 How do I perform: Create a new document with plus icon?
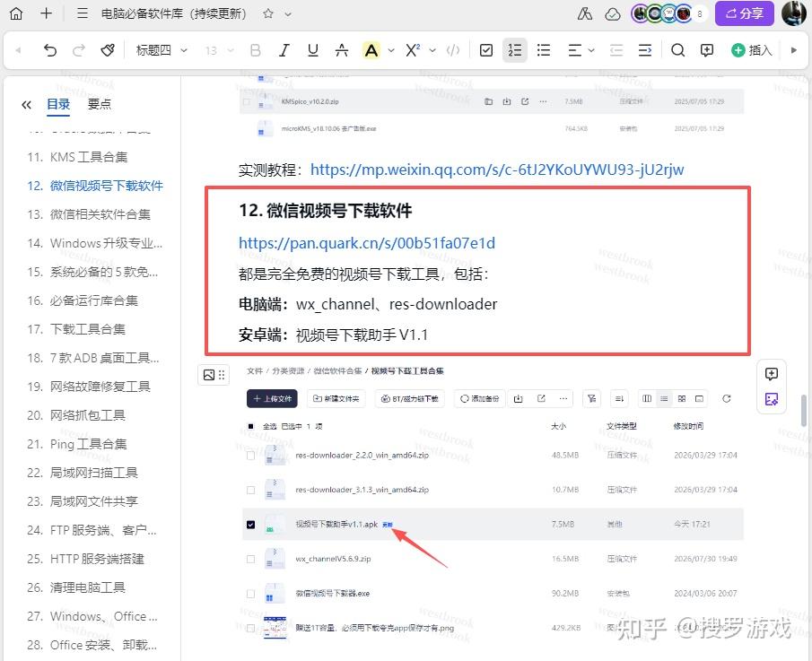[46, 13]
